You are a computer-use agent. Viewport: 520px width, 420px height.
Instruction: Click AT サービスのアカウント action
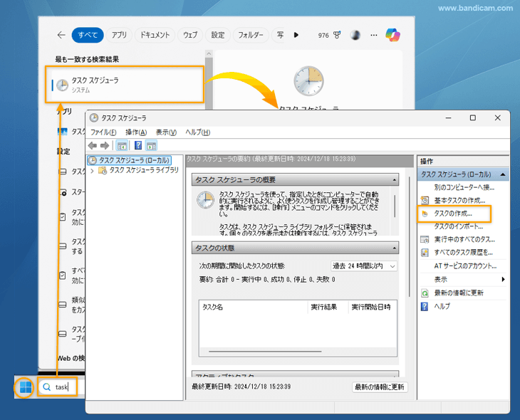(x=465, y=266)
